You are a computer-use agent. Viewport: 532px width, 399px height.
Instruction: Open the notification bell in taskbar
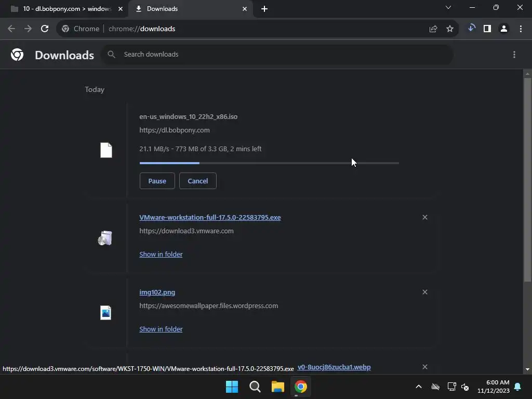518,387
